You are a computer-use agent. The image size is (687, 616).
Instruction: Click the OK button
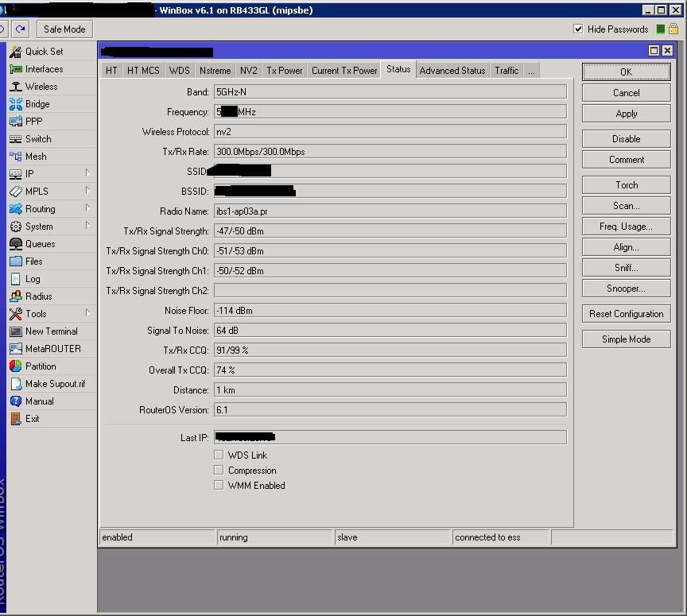point(626,72)
